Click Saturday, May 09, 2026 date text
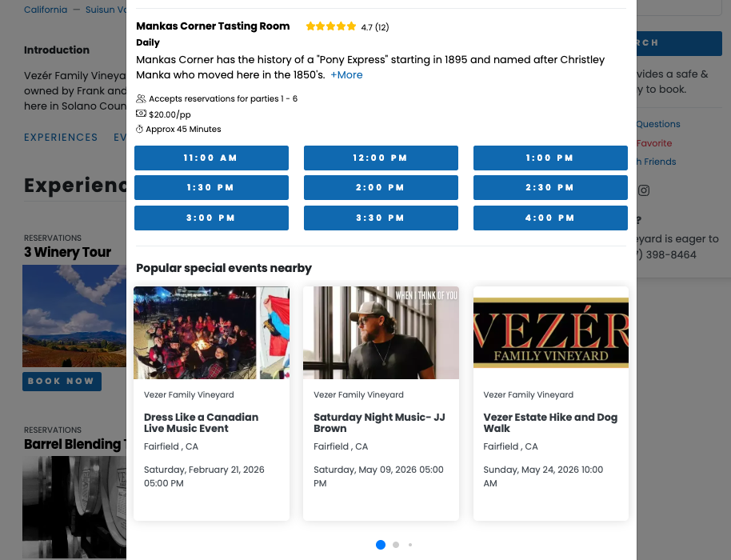731x560 pixels. click(x=378, y=476)
